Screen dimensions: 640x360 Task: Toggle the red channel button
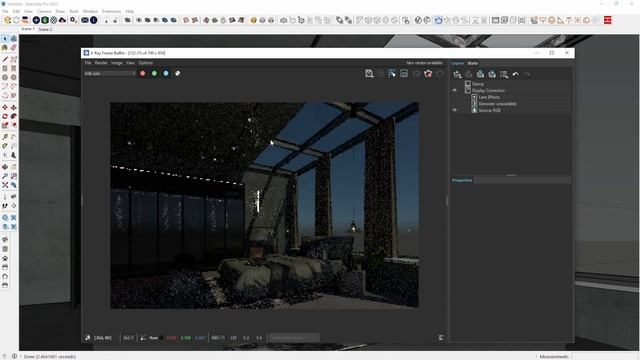click(x=142, y=73)
